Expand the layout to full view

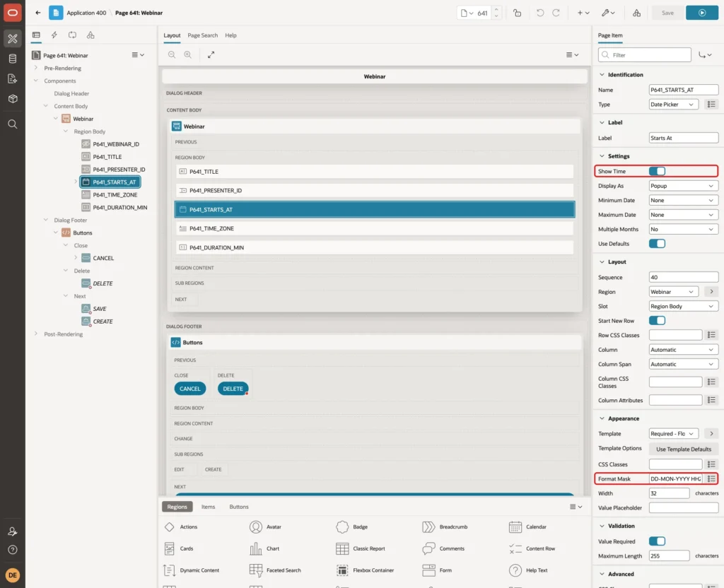[x=211, y=54]
